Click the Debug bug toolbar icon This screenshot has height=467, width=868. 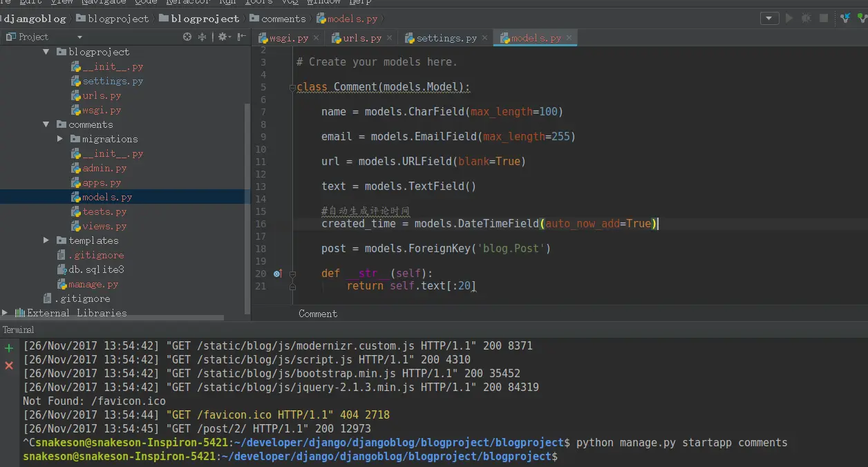point(806,19)
